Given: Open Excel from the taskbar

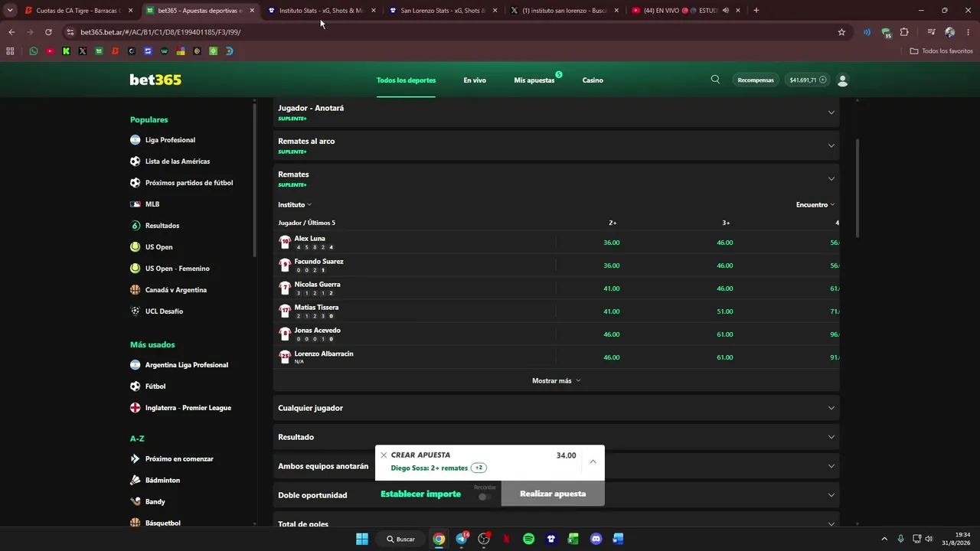Looking at the screenshot, I should click(x=573, y=539).
